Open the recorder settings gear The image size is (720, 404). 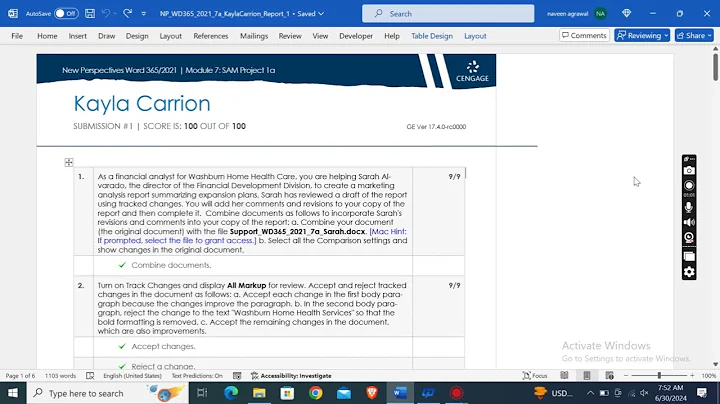[689, 272]
